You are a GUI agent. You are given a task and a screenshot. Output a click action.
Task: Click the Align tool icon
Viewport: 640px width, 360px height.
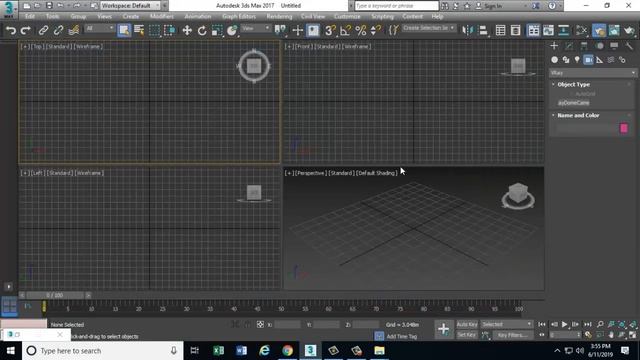click(x=483, y=30)
